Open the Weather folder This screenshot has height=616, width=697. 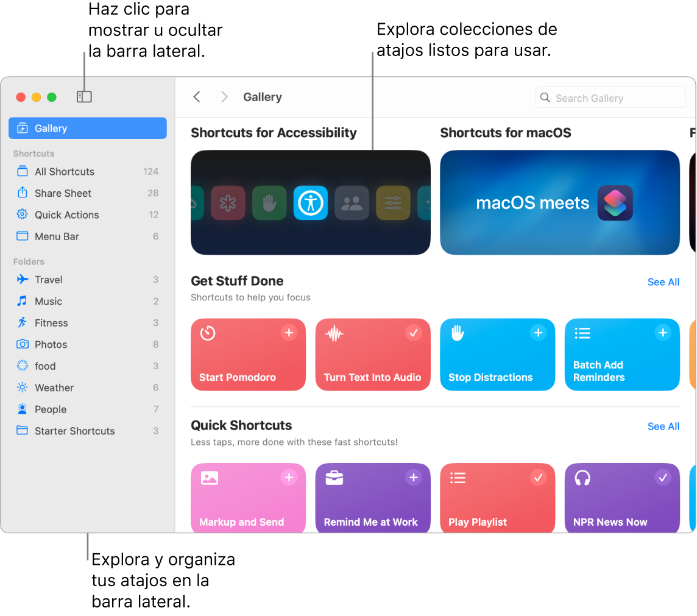point(88,388)
